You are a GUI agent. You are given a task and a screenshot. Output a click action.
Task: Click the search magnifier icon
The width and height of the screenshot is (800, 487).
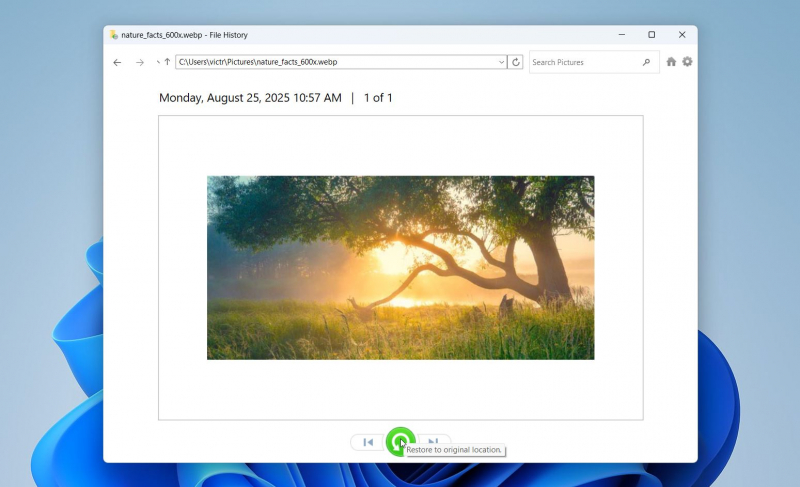[646, 62]
